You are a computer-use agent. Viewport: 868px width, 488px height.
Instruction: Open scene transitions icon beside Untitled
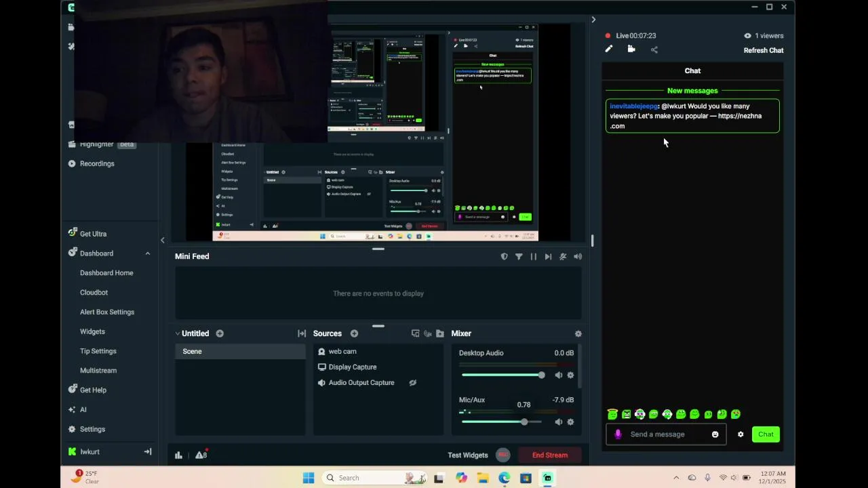pyautogui.click(x=302, y=333)
